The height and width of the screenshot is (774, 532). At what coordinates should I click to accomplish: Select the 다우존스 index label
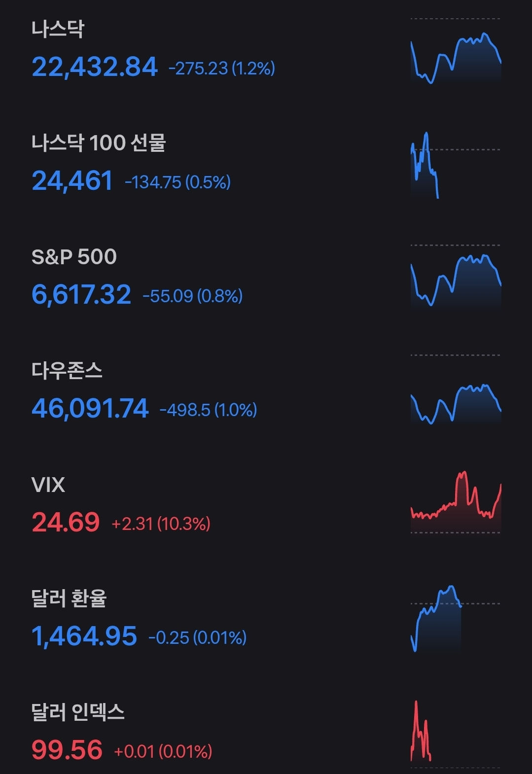pyautogui.click(x=67, y=371)
